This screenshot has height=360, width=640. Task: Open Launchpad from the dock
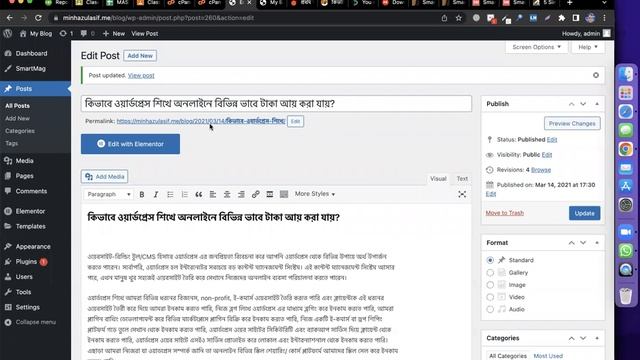tap(626, 93)
